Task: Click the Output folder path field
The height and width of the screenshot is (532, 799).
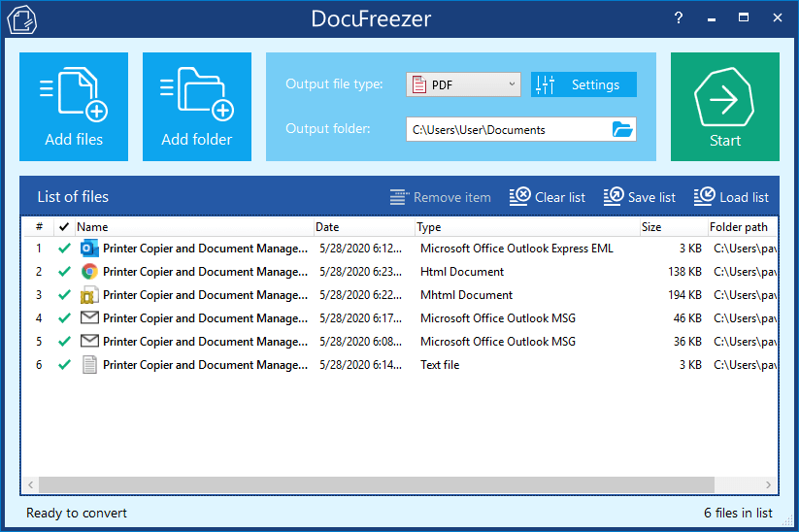Action: click(505, 129)
